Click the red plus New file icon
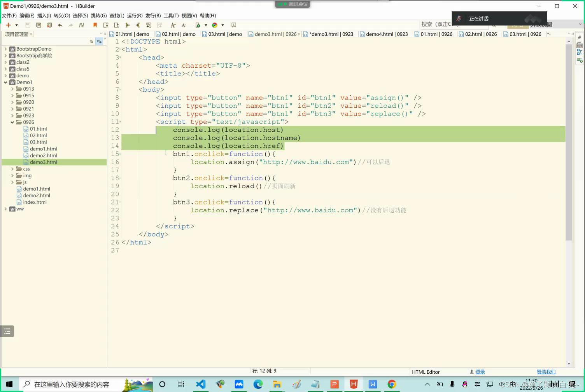The height and width of the screenshot is (392, 585). [8, 25]
